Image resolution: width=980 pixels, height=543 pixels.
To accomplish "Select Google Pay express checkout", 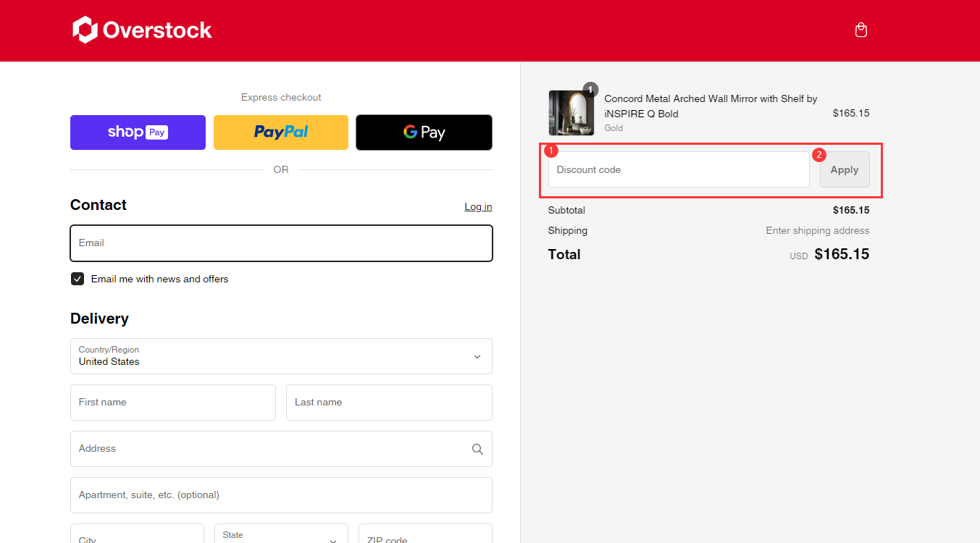I will click(424, 132).
